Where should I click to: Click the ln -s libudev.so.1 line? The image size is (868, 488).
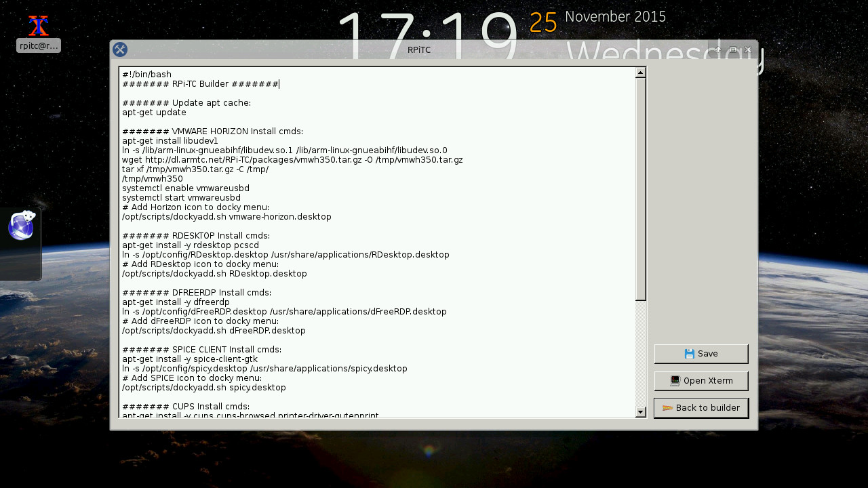[285, 150]
